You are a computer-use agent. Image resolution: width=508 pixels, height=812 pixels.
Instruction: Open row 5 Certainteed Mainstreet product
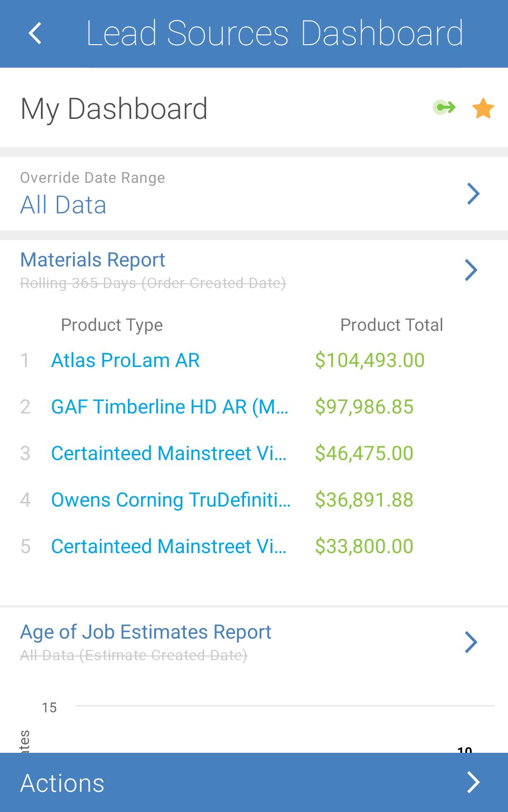coord(169,547)
